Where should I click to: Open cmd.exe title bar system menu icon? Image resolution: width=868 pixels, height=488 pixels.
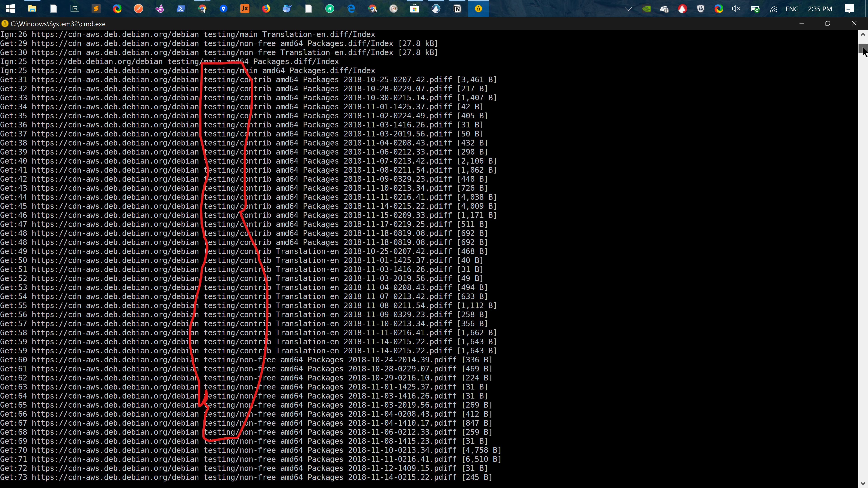tap(5, 23)
